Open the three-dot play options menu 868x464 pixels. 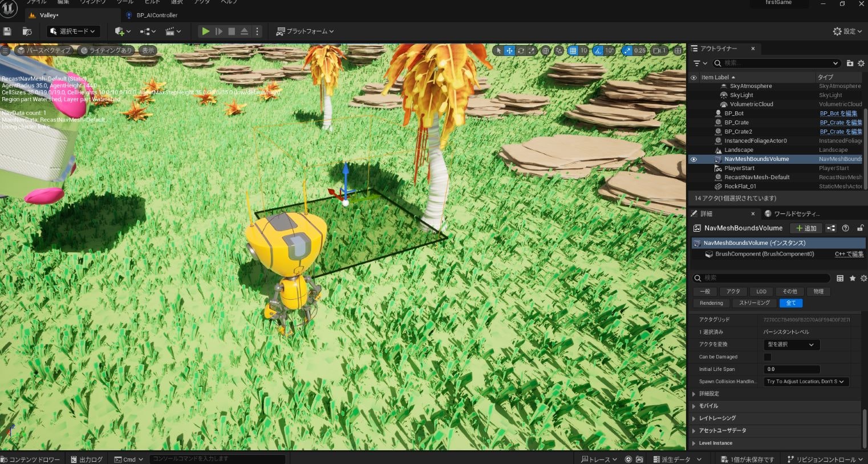257,31
